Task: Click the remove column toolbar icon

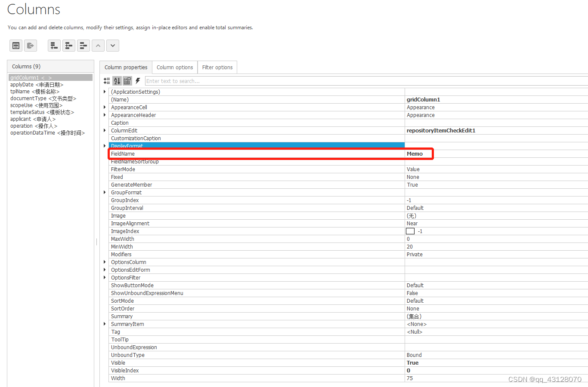Action: (x=83, y=45)
